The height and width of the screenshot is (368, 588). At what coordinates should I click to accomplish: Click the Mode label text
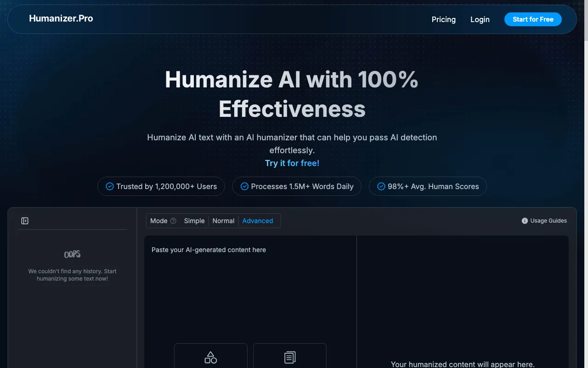[x=159, y=221]
